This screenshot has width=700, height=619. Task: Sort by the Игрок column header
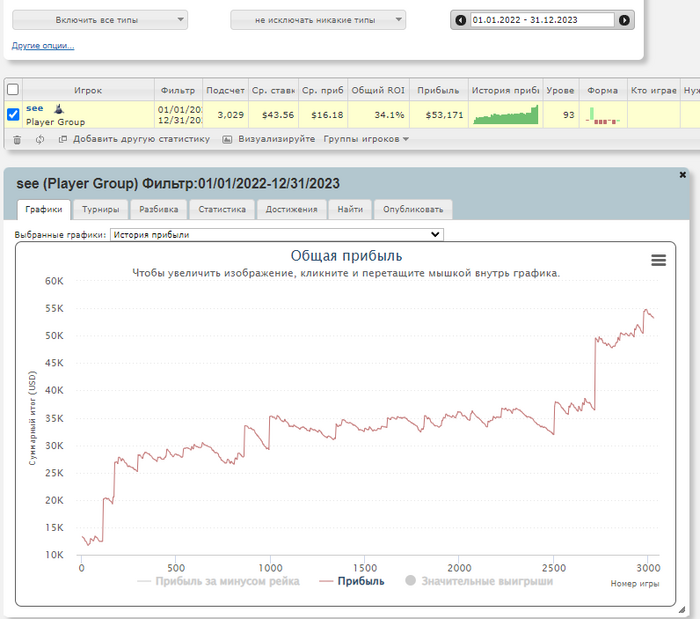(88, 90)
